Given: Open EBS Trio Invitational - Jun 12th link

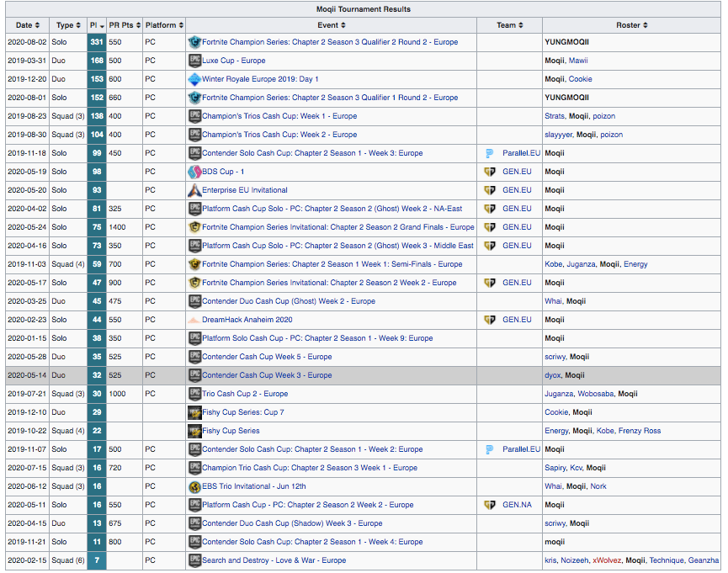Looking at the screenshot, I should 254,486.
